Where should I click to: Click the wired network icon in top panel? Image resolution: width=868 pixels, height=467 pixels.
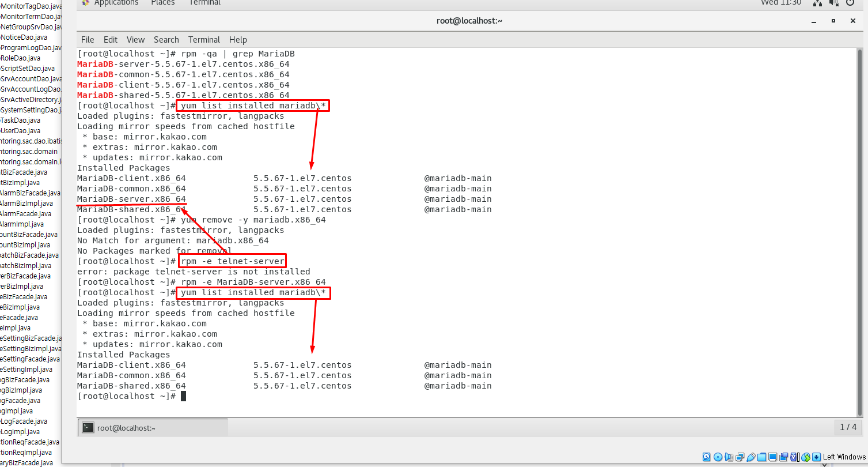(x=817, y=3)
